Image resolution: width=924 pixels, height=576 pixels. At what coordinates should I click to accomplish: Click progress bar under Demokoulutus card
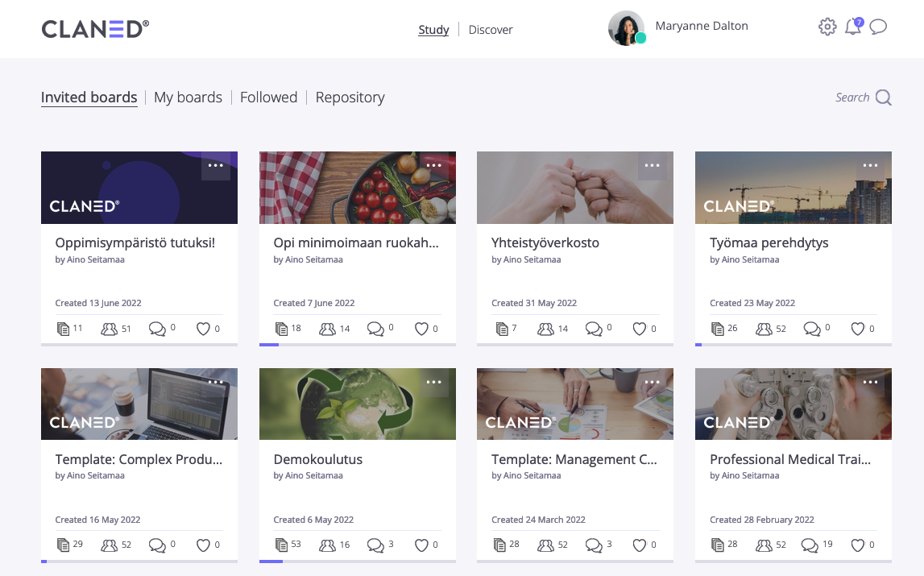pos(358,561)
